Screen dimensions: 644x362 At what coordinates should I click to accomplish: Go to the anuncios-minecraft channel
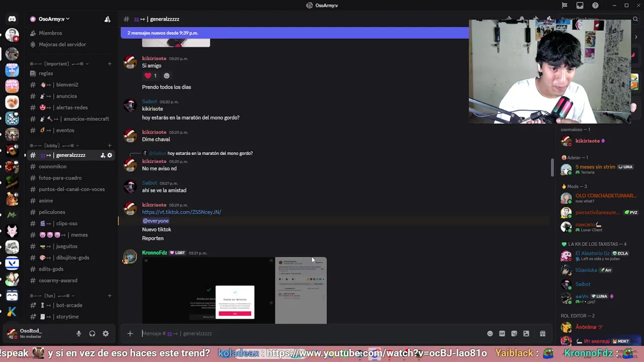(x=70, y=119)
